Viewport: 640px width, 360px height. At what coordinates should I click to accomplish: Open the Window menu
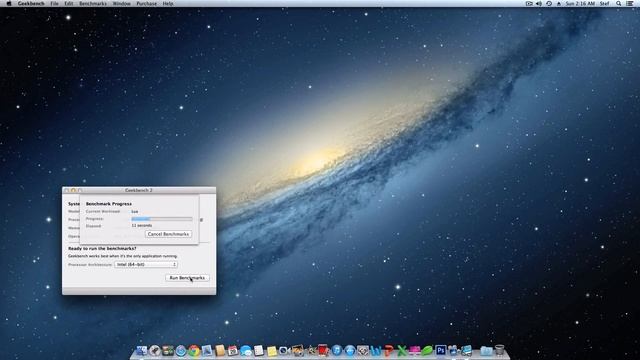tap(121, 3)
